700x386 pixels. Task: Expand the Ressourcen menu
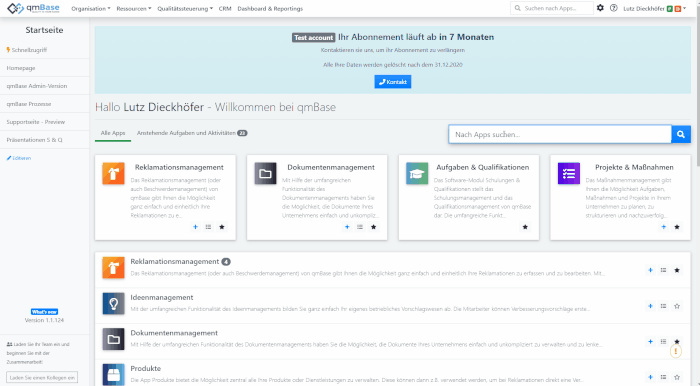(133, 8)
